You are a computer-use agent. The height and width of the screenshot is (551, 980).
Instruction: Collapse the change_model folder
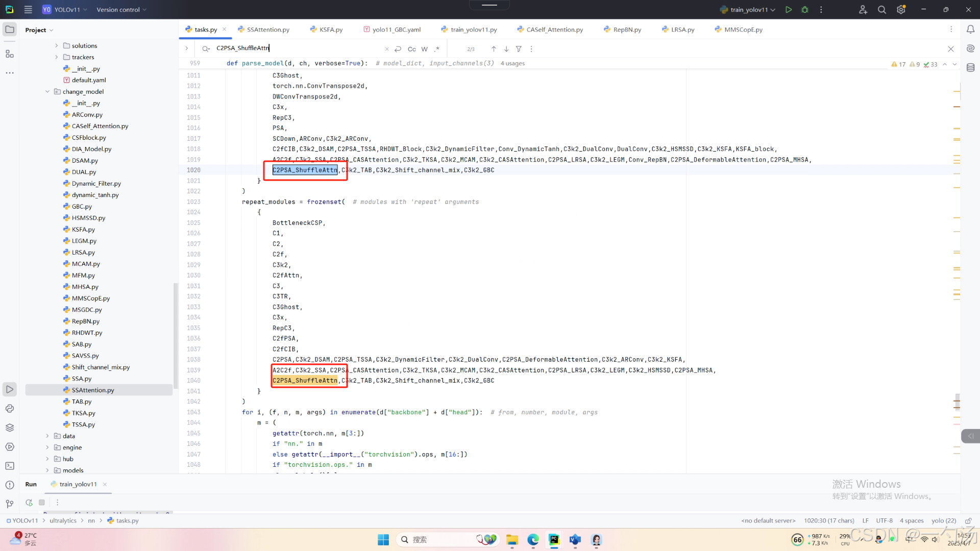[47, 92]
